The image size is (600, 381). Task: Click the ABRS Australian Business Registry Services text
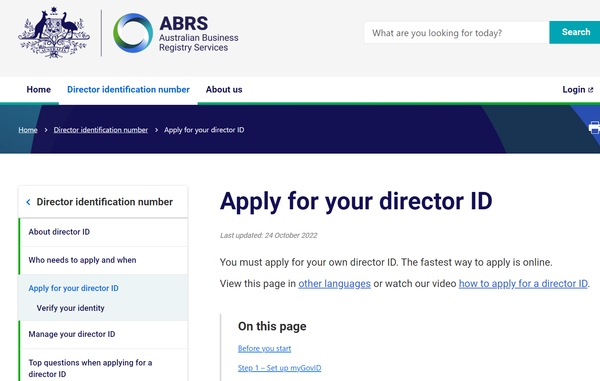[199, 34]
